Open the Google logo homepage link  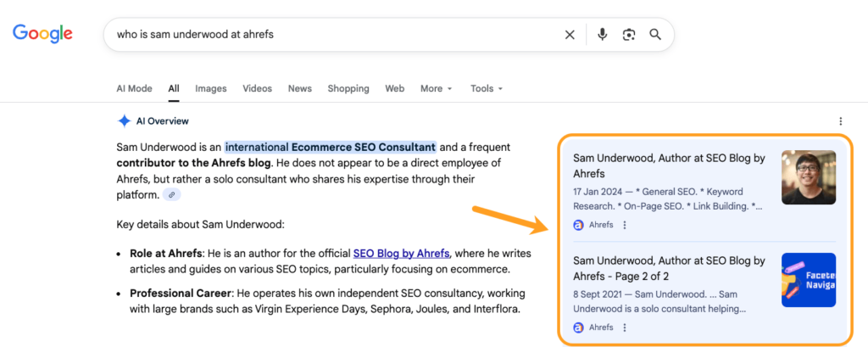pyautogui.click(x=42, y=33)
